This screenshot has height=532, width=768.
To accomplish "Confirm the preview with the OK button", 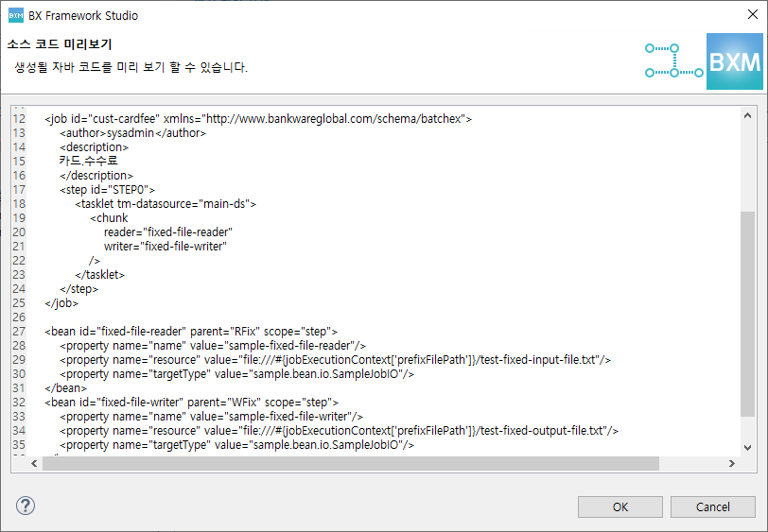I will (620, 506).
